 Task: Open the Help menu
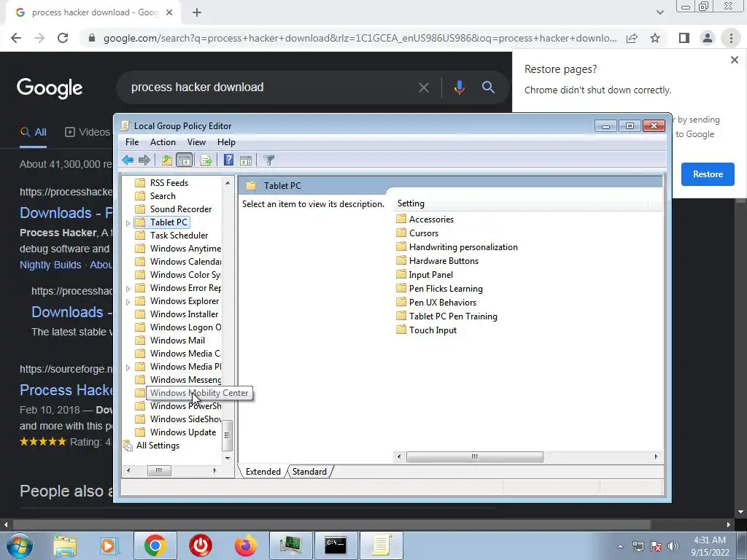pyautogui.click(x=226, y=142)
